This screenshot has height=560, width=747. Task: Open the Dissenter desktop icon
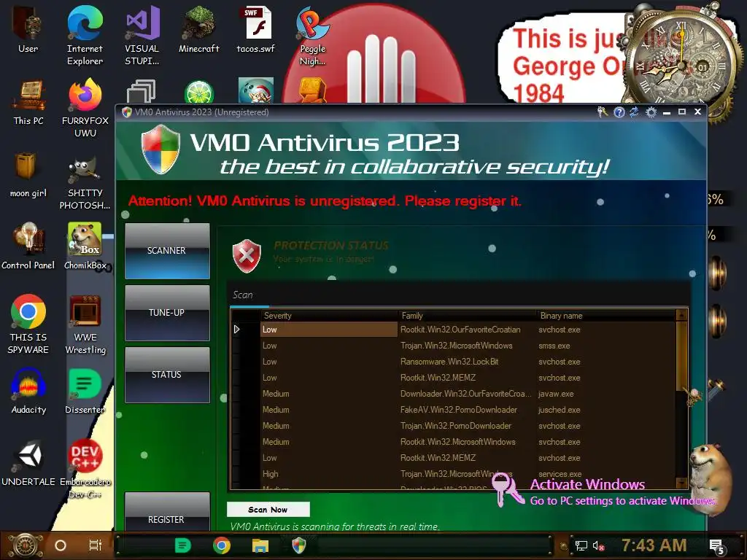click(85, 392)
